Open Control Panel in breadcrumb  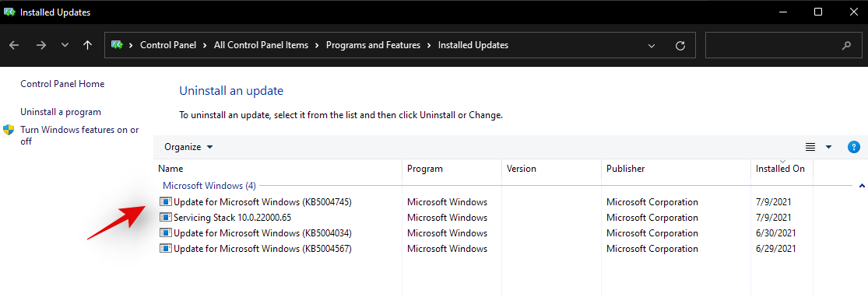pyautogui.click(x=168, y=45)
